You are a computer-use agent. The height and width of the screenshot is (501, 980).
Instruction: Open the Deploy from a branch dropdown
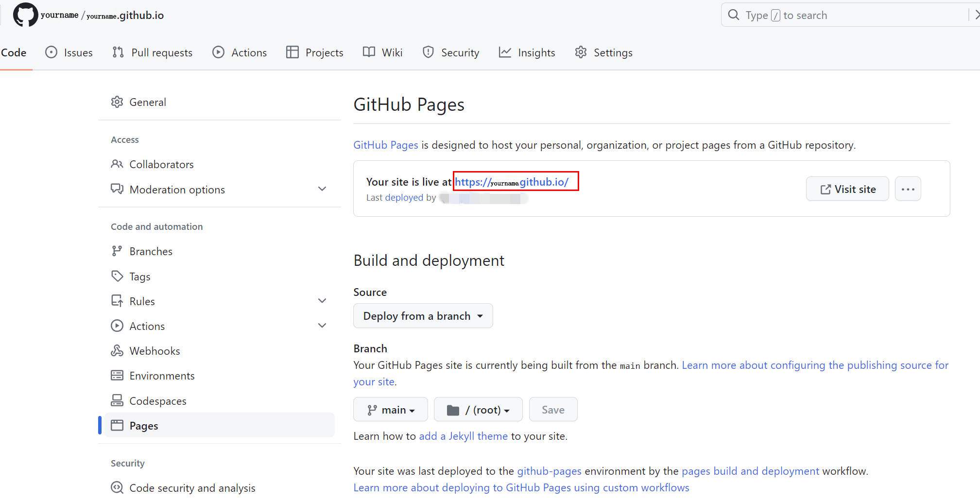coord(423,316)
